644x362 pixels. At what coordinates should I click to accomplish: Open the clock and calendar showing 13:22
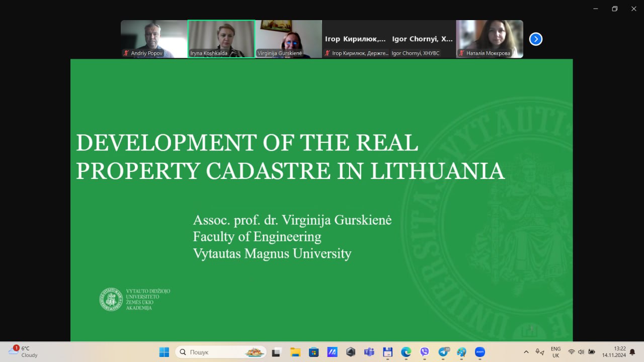[613, 352]
